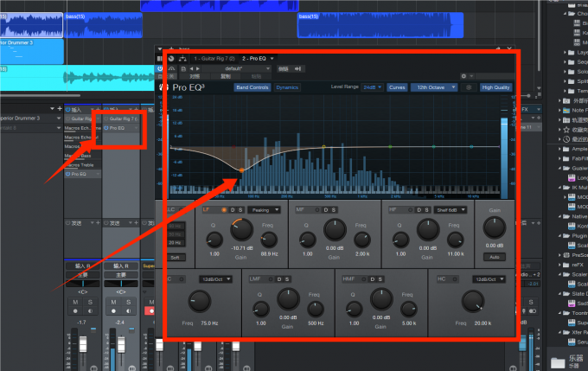The image size is (588, 371).
Task: Select Guitar Rig 7 insert in second mixer channel
Action: [121, 118]
